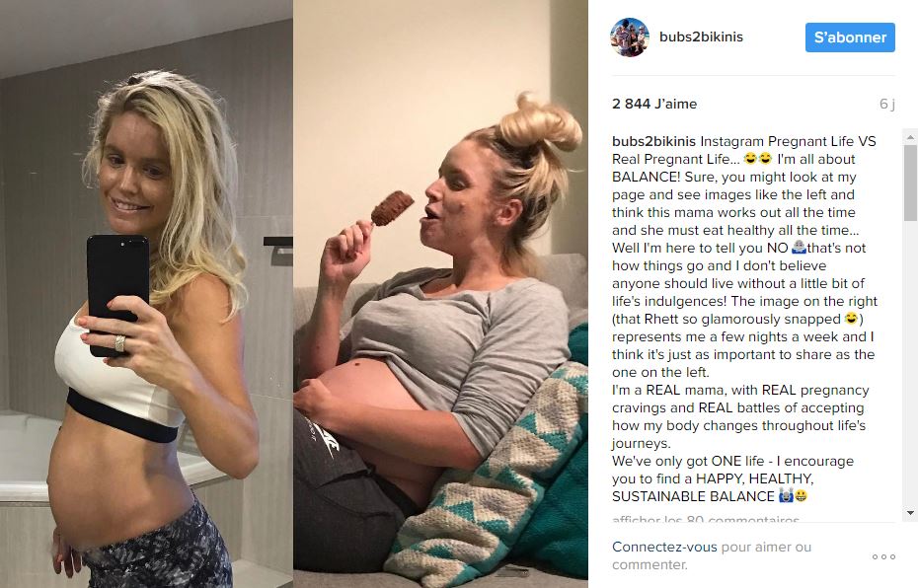Click the scrollbar track below the thumb
Image resolution: width=918 pixels, height=588 pixels.
tap(910, 363)
